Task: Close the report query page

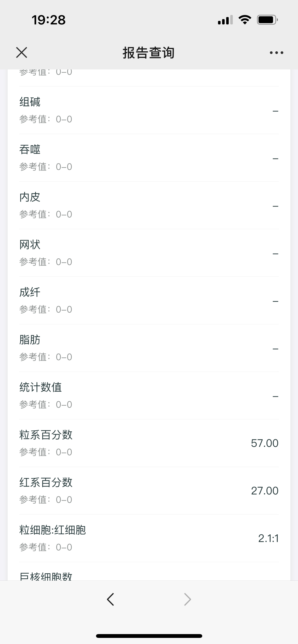Action: (x=22, y=53)
